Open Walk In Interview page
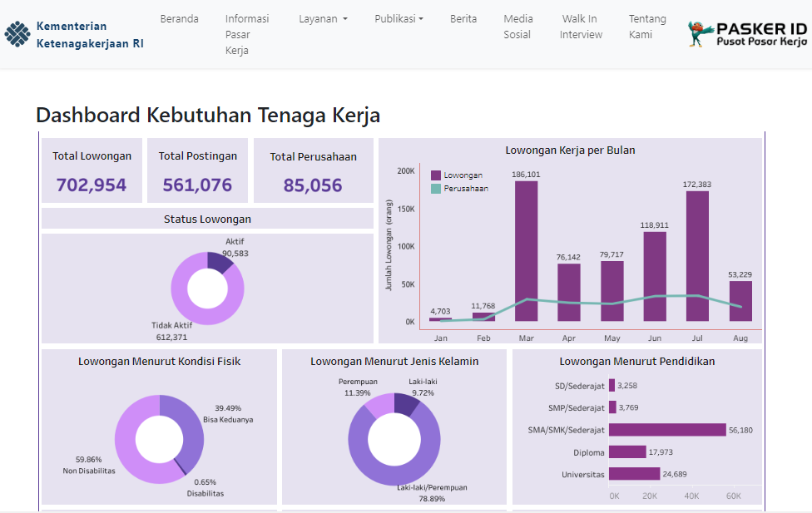 point(581,27)
